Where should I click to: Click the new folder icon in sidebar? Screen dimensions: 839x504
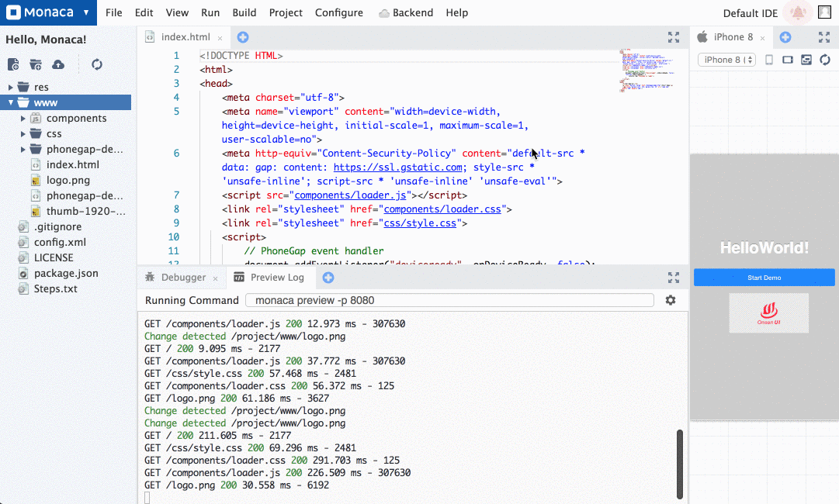pyautogui.click(x=36, y=64)
